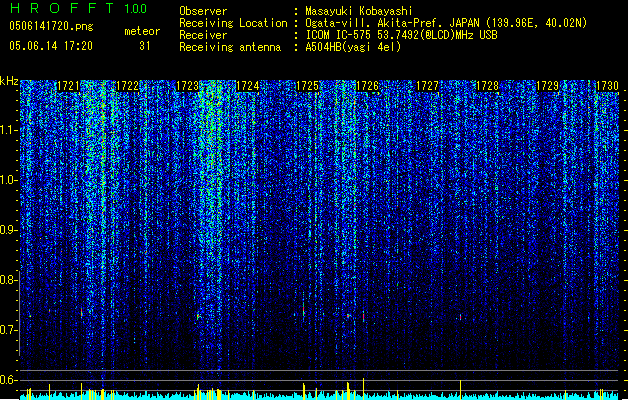Click the 1729 time marker
629x400 pixels.
pyautogui.click(x=547, y=86)
